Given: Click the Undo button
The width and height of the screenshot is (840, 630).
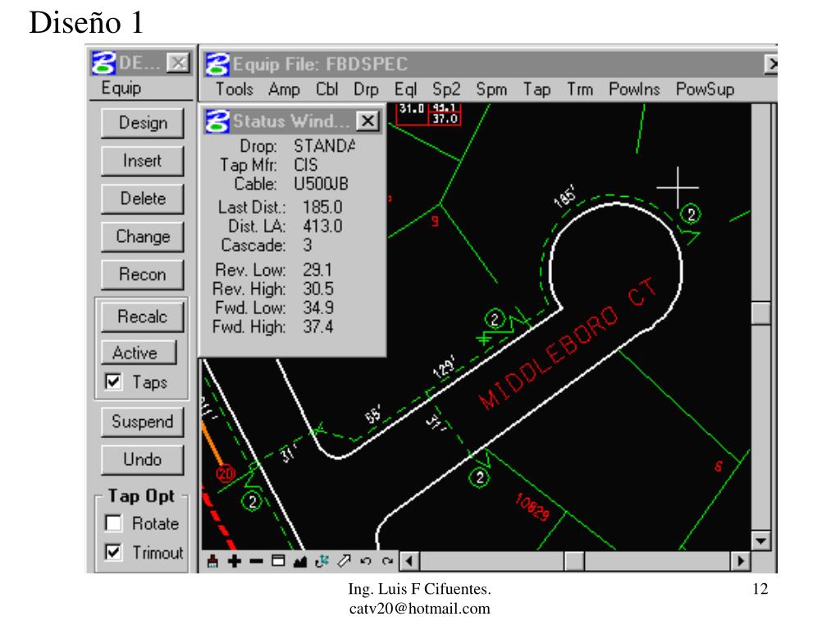Looking at the screenshot, I should tap(143, 459).
